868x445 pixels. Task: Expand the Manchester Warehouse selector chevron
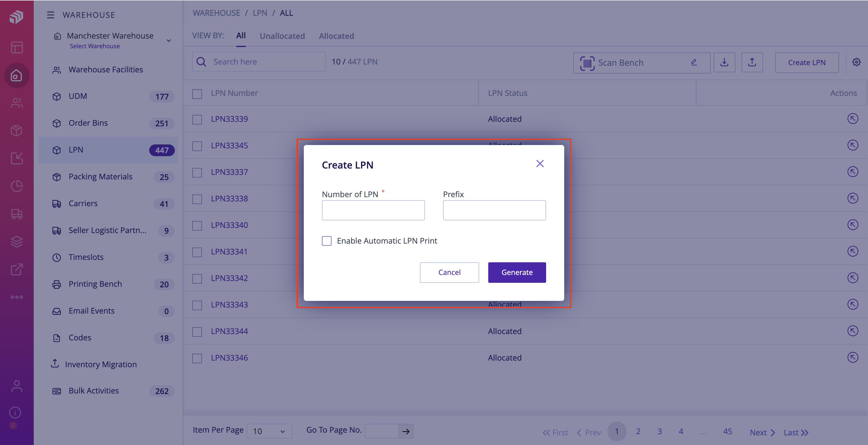click(169, 41)
